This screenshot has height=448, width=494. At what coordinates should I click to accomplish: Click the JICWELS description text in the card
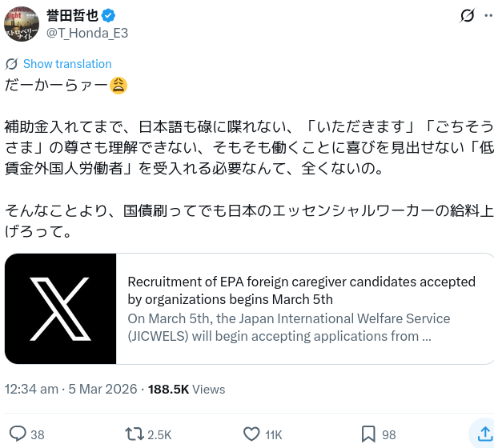click(x=288, y=327)
